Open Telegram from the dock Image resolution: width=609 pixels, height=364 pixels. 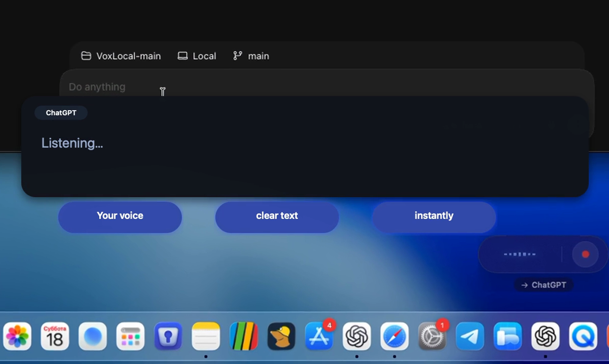pyautogui.click(x=470, y=336)
